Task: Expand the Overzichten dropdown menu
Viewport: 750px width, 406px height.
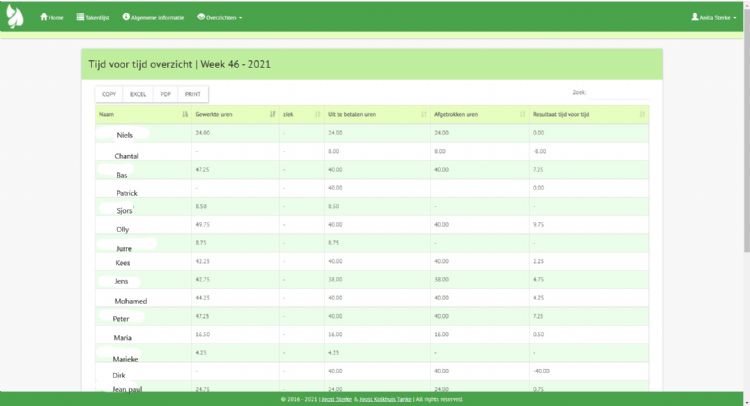Action: point(224,17)
